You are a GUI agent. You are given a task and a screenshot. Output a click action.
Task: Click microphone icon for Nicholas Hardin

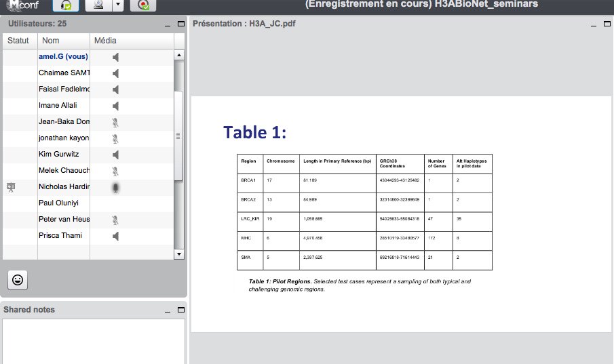coord(115,188)
